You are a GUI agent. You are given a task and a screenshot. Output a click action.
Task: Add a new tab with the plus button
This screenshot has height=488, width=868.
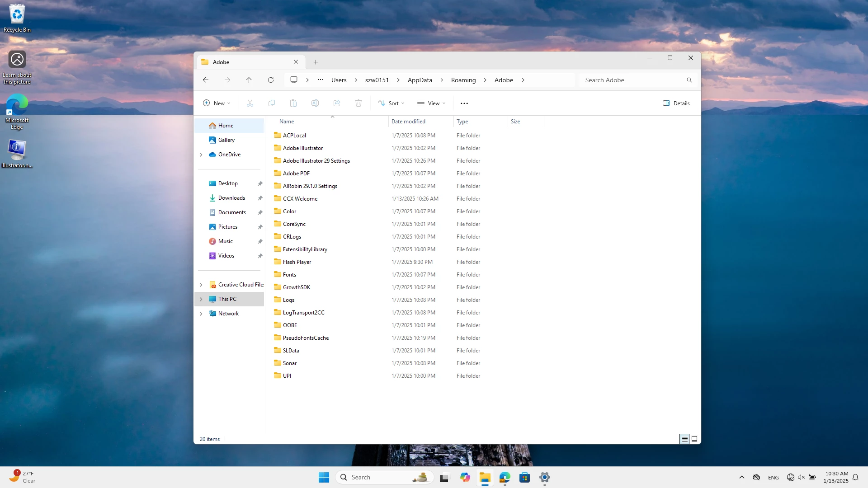316,62
